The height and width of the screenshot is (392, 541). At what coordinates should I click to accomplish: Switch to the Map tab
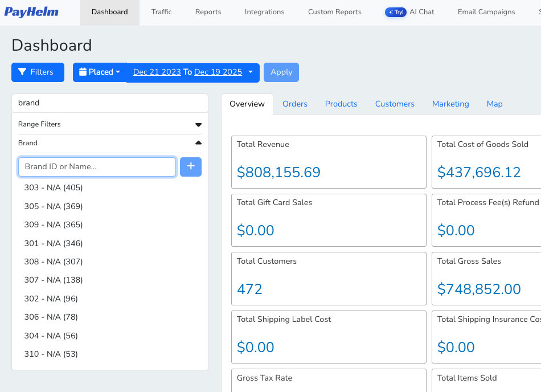(x=494, y=104)
